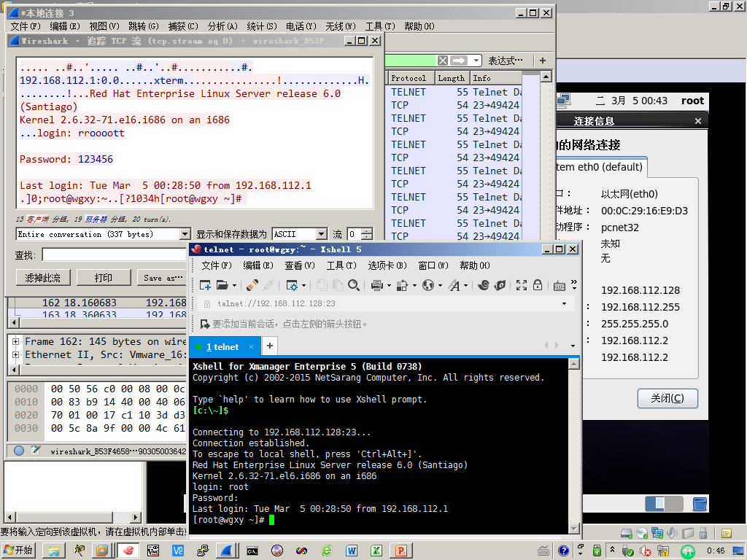
Task: Click the virtual keyboard icon in Xshell
Action: [559, 285]
